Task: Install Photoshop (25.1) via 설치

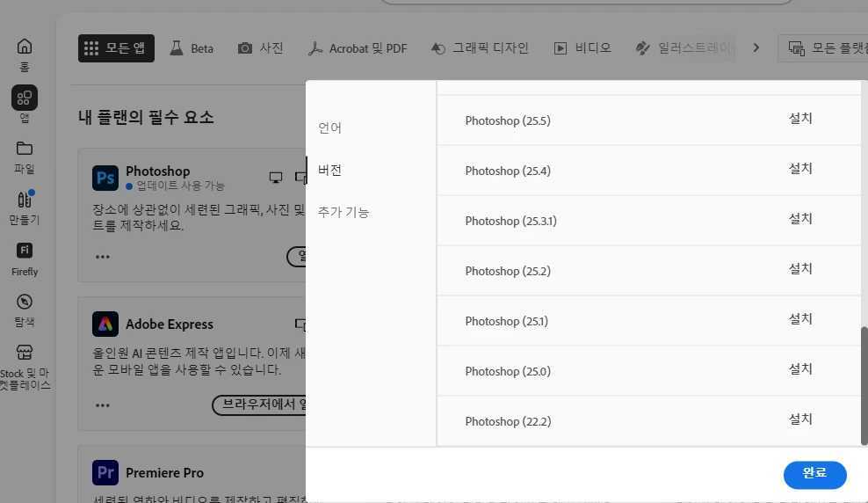Action: pos(800,319)
